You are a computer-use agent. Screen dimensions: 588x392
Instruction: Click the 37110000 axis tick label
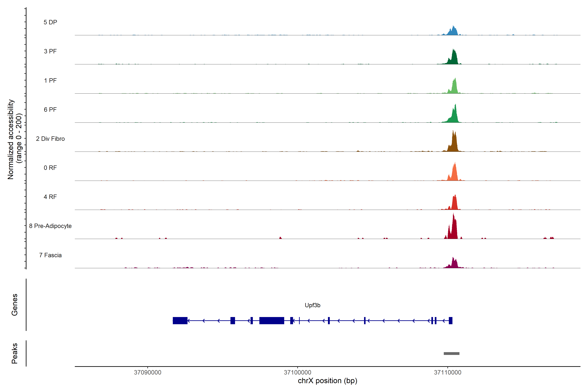tap(448, 372)
